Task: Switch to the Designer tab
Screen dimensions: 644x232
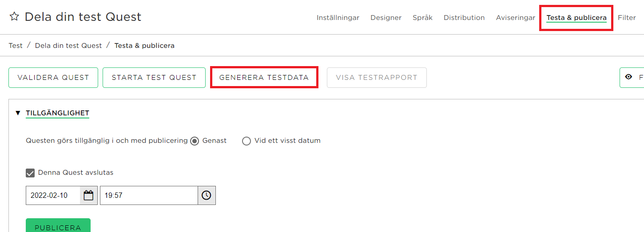Action: coord(386,18)
